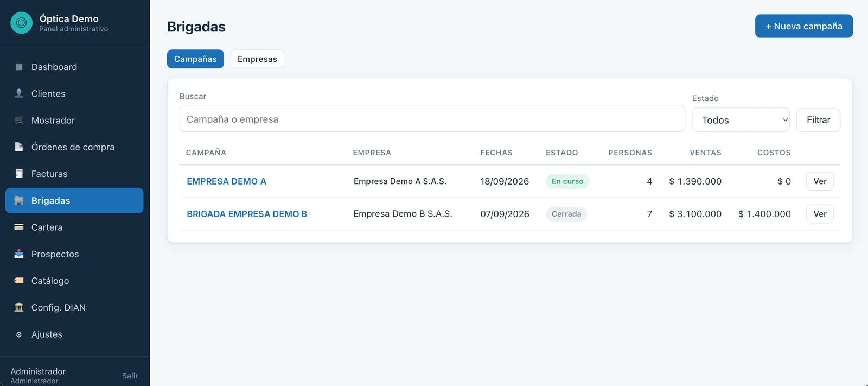The image size is (868, 386).
Task: Click the Mostrador shopping cart icon
Action: pos(19,120)
